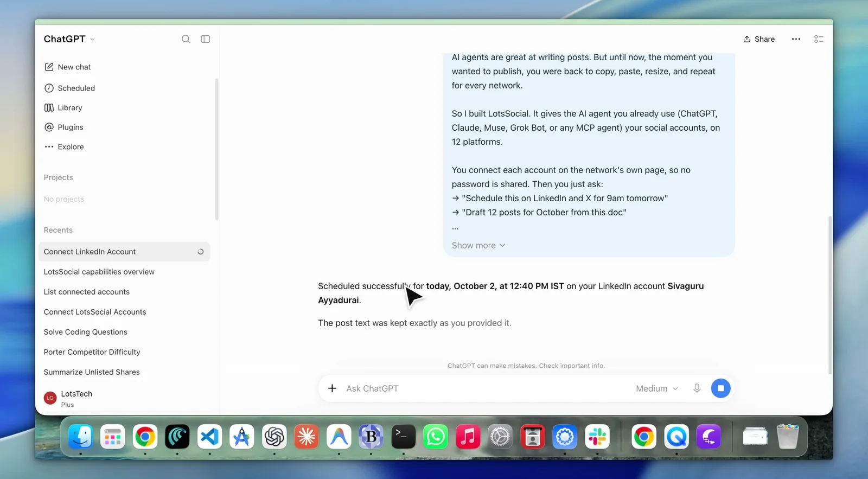This screenshot has width=868, height=479.
Task: Click the search chats magnifier icon
Action: [x=186, y=39]
